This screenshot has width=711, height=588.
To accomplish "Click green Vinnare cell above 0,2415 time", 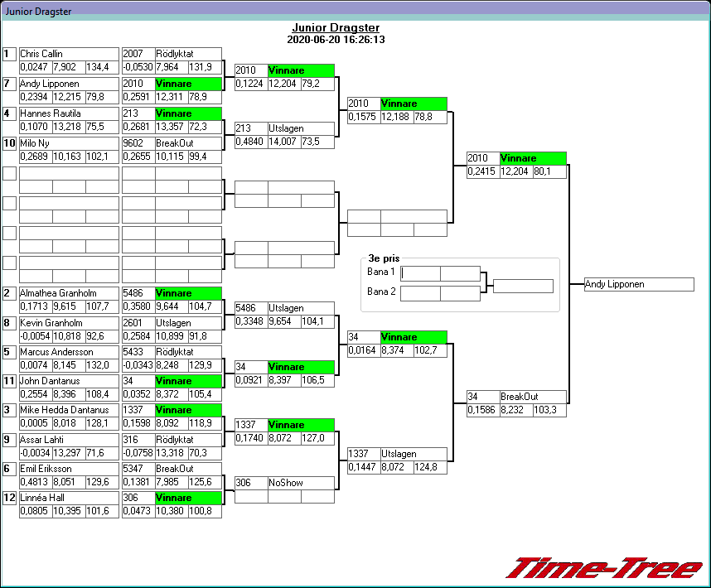I will coord(533,158).
